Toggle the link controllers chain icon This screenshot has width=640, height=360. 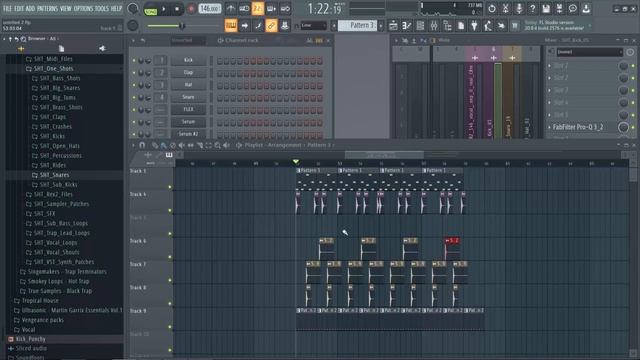tap(271, 26)
